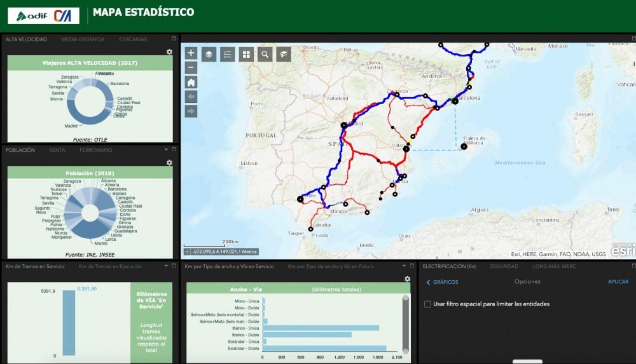Reset map to default home extent
Screen dimensions: 636x364
[191, 82]
